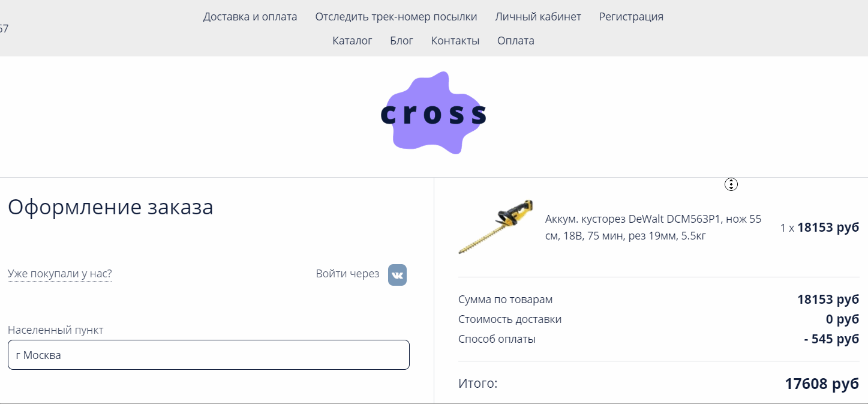This screenshot has width=868, height=404.
Task: Open Доставка и оплата page
Action: [250, 17]
